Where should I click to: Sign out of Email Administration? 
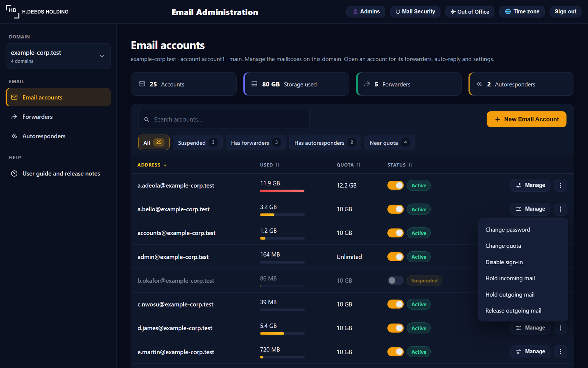click(565, 12)
